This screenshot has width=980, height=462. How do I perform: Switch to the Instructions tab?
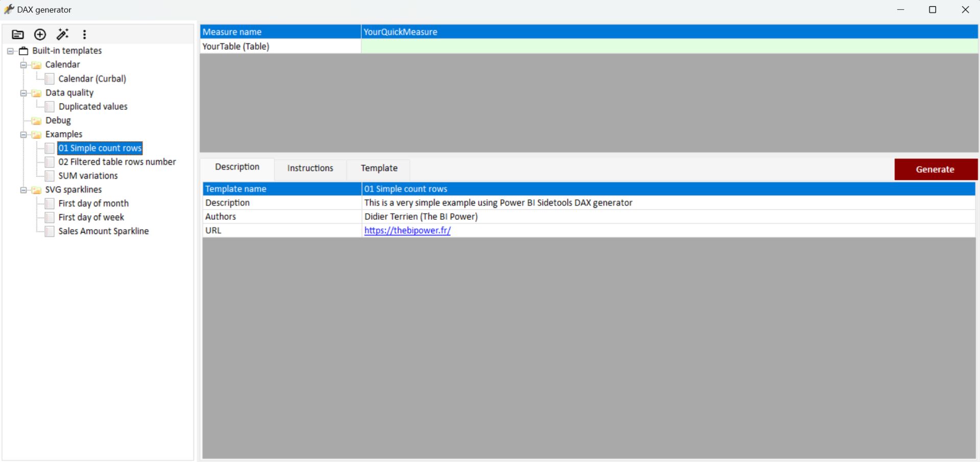(310, 169)
